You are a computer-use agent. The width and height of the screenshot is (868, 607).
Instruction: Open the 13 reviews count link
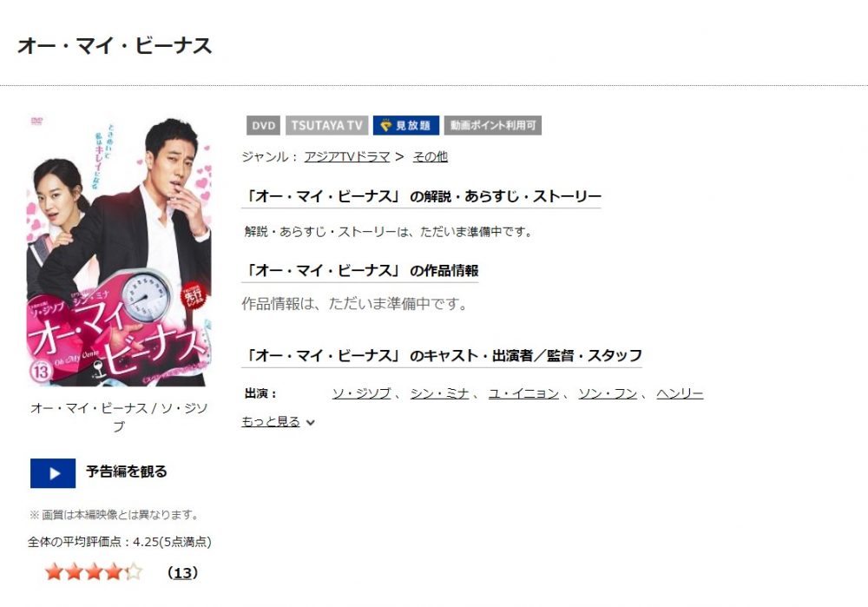click(x=182, y=572)
